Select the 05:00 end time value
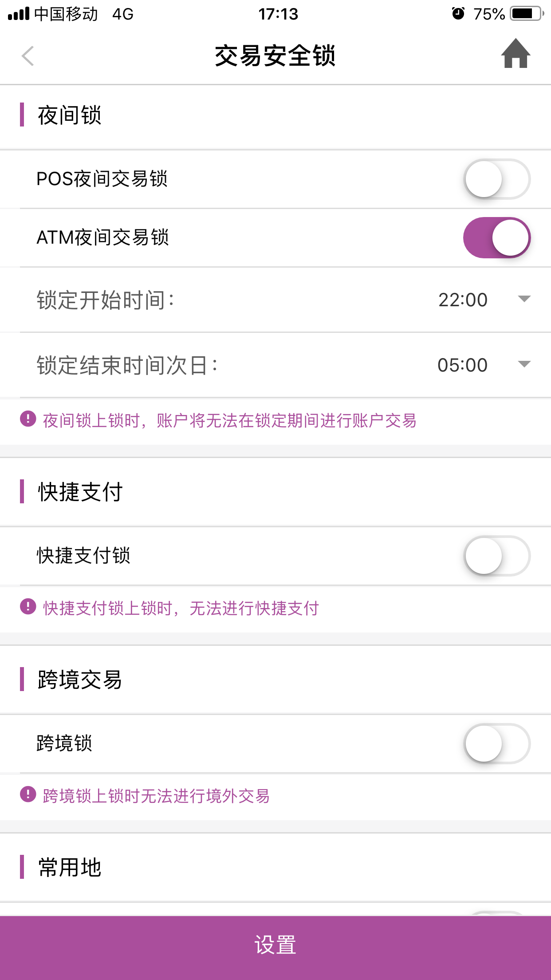 [462, 365]
